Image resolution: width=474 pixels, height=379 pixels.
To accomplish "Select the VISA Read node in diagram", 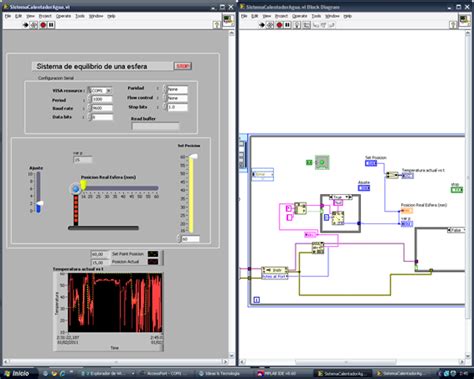I will click(317, 248).
